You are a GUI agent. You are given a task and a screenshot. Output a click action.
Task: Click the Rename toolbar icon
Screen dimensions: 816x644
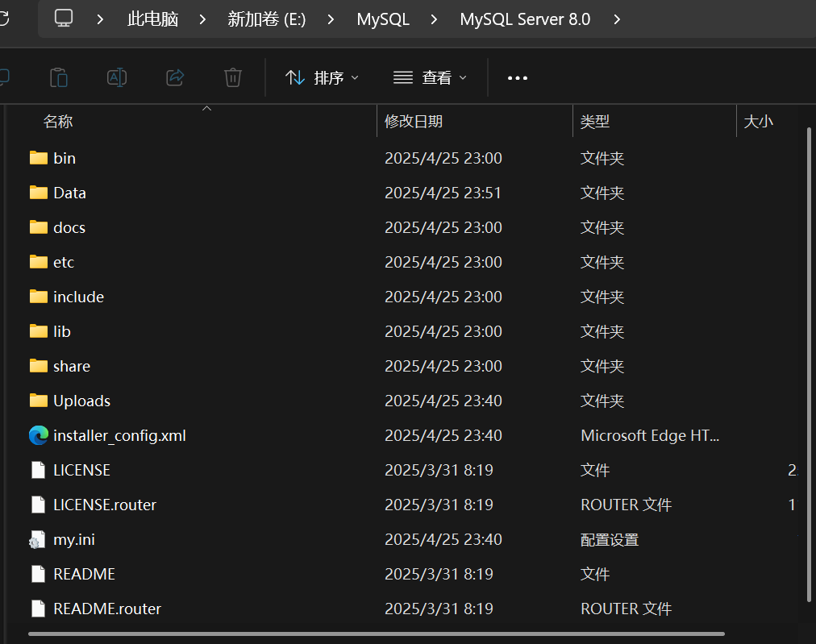117,77
